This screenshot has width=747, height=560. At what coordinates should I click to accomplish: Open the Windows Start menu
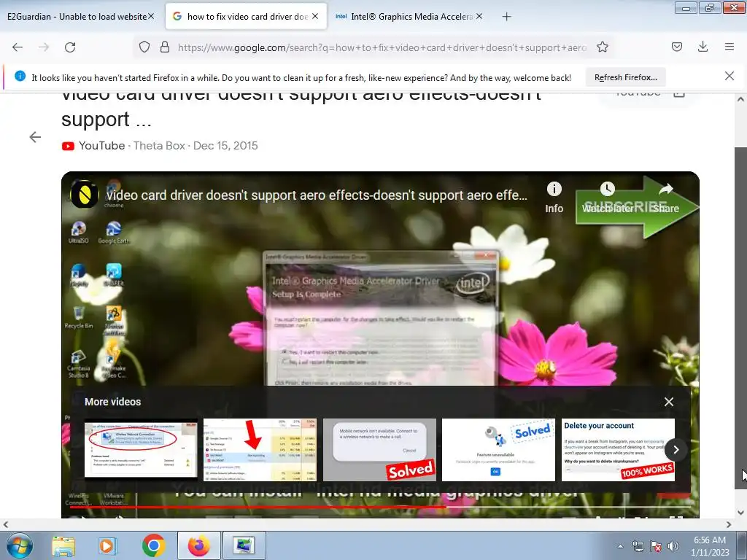point(20,545)
